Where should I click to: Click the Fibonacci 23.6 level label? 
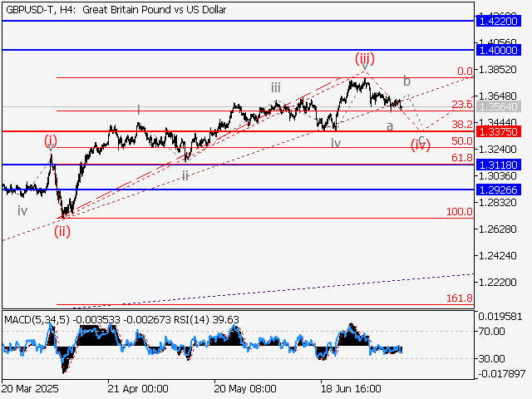pyautogui.click(x=461, y=104)
